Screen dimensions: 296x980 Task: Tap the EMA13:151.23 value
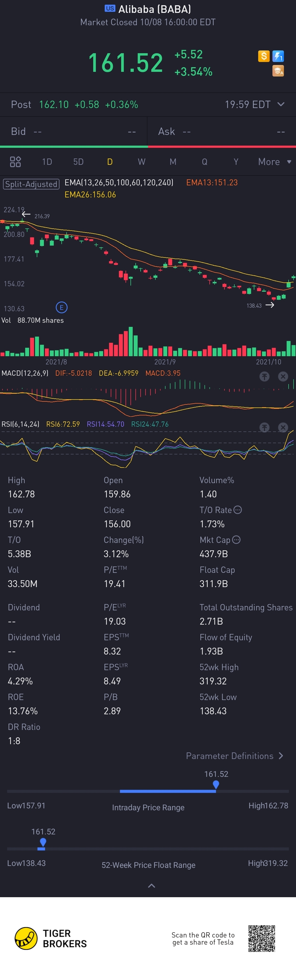pos(212,183)
